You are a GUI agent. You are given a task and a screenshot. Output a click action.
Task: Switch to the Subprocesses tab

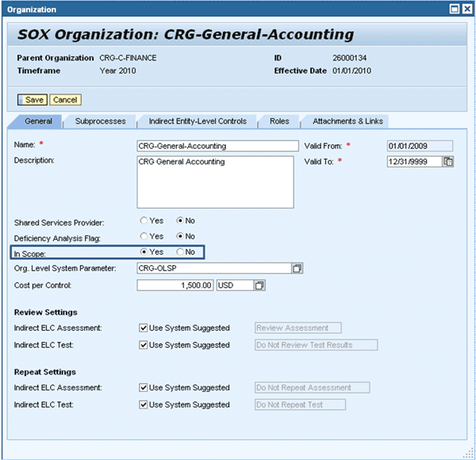pos(100,121)
